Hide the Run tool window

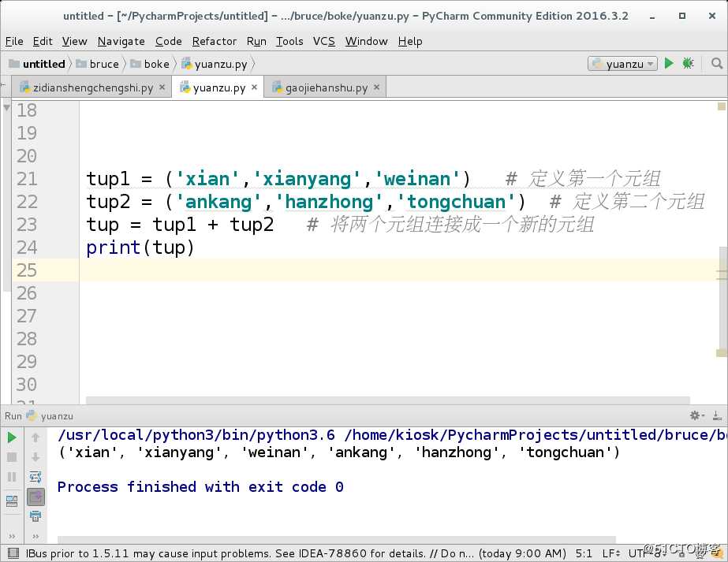717,415
